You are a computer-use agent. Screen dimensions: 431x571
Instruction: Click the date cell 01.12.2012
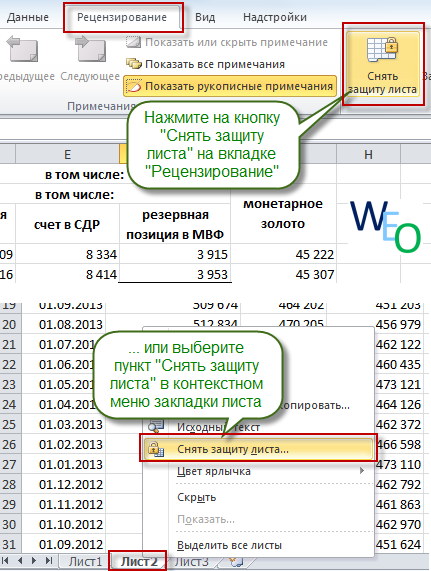(64, 484)
